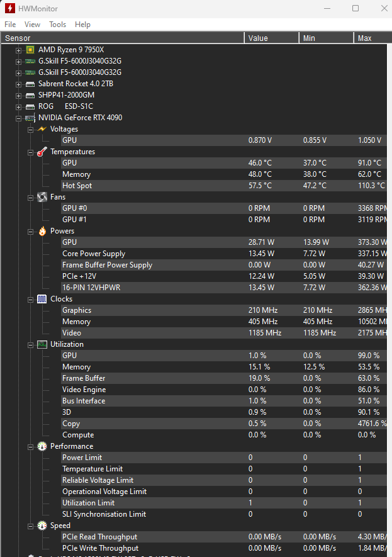Select the Bus Interface row
The height and width of the screenshot is (557, 392).
pos(224,401)
